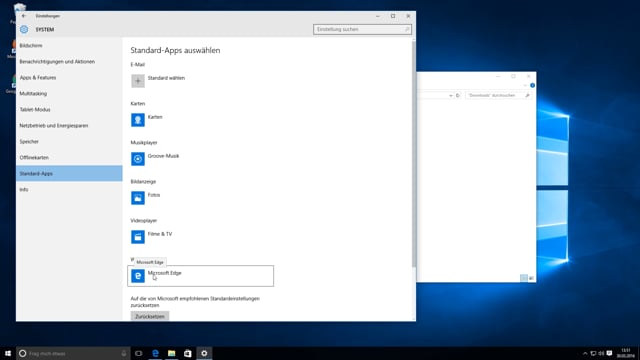Open the Action Center notifications icon
The height and width of the screenshot is (360, 640).
click(x=609, y=353)
